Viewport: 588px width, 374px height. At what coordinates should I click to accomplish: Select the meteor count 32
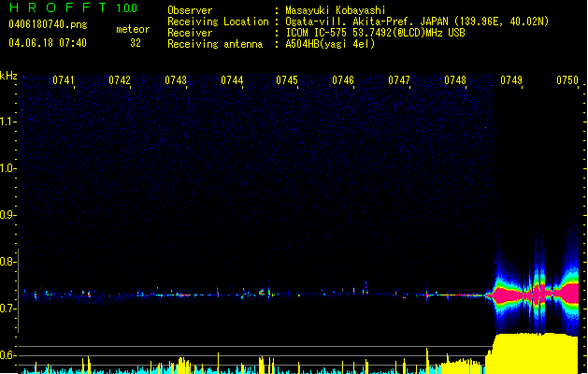click(x=136, y=43)
